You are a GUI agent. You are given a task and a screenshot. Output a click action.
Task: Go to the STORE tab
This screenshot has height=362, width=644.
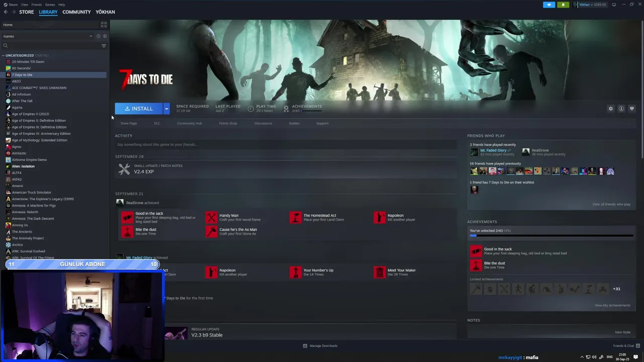point(27,12)
